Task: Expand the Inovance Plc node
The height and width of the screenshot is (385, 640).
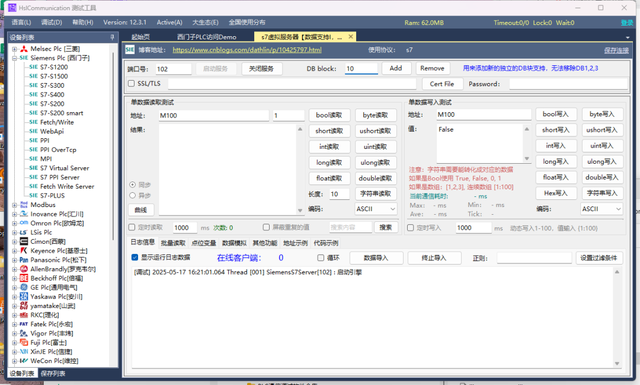Action: pyautogui.click(x=14, y=214)
